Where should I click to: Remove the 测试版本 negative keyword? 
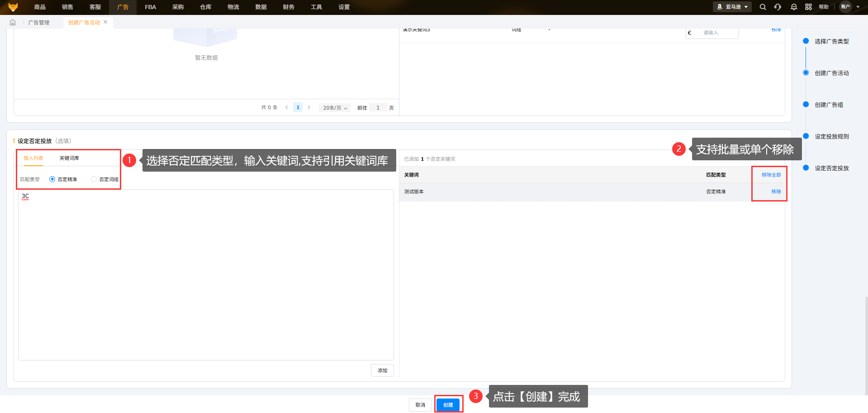(776, 192)
